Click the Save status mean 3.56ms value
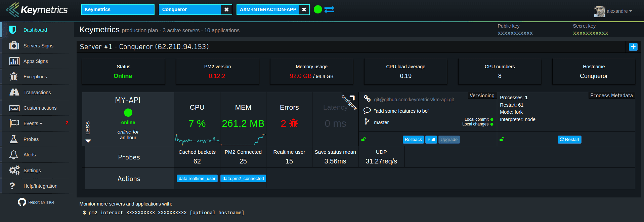The image size is (644, 222). [335, 161]
